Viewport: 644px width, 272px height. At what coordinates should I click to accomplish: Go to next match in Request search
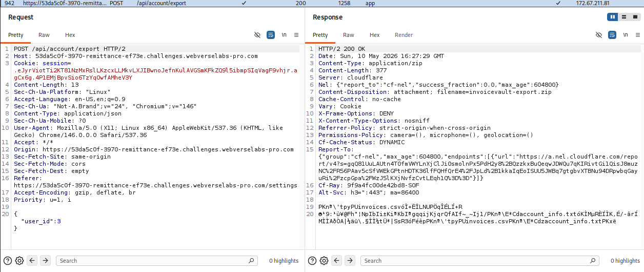[45, 261]
